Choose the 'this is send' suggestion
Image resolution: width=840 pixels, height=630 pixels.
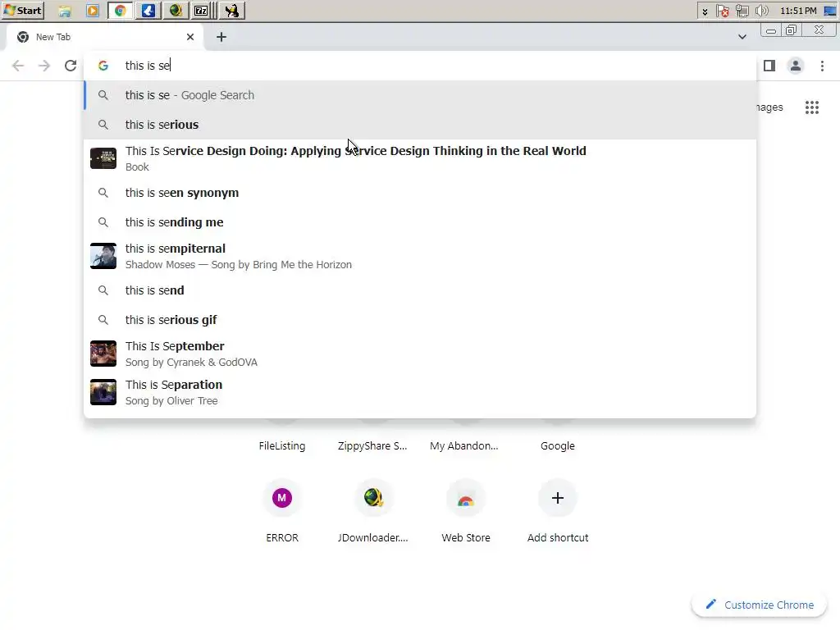420,290
